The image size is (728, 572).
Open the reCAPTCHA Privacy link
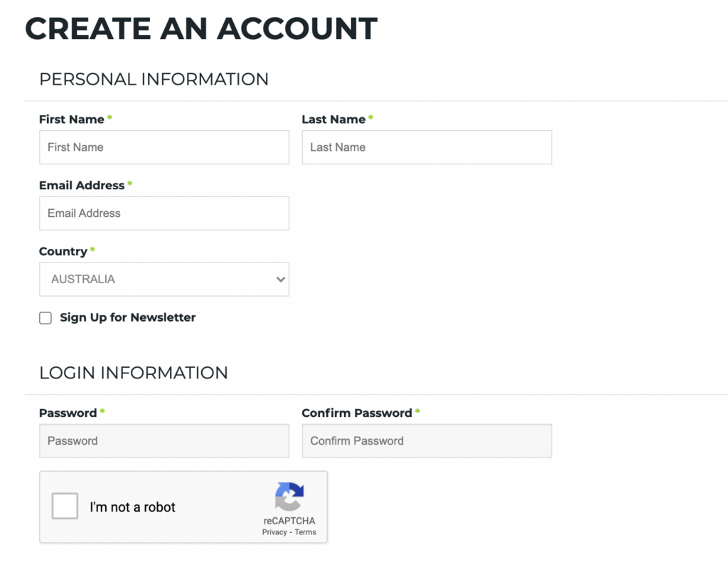click(x=274, y=532)
